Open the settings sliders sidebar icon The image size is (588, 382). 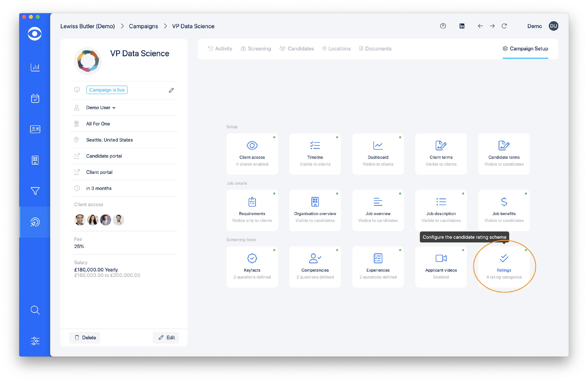35,341
